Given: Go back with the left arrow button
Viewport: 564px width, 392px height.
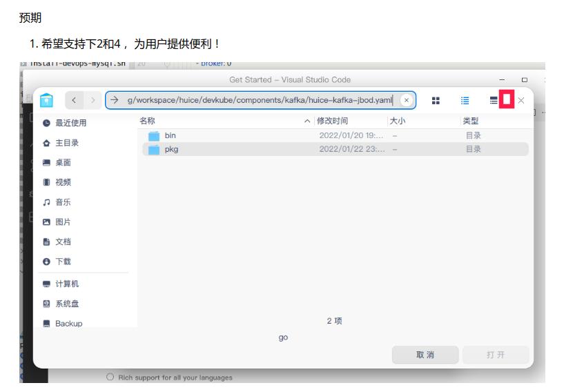Looking at the screenshot, I should [74, 100].
